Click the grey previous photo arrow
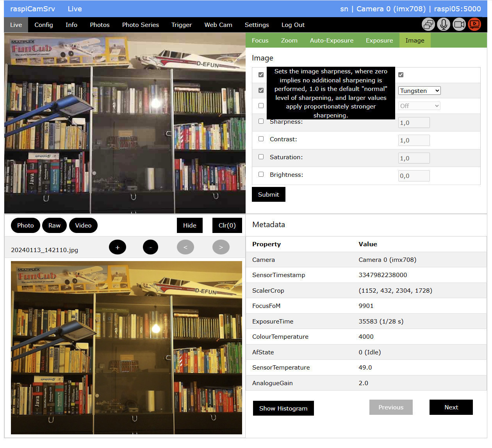Screen dimensions: 492x448 [x=185, y=247]
